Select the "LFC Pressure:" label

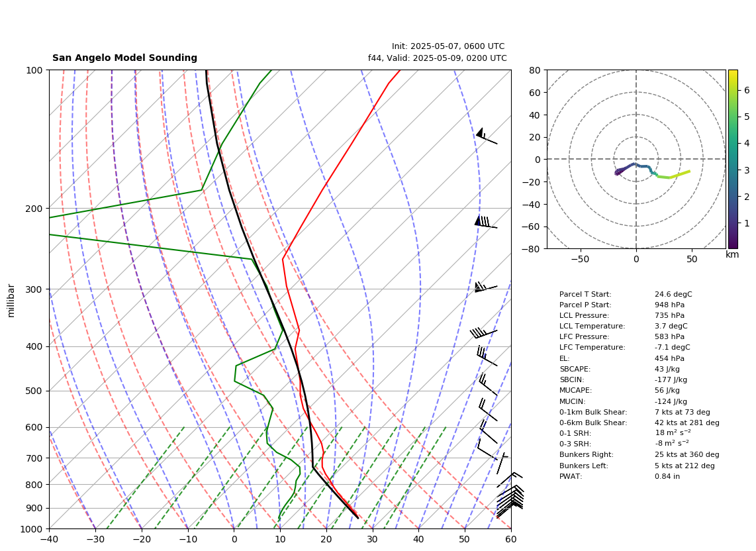click(584, 337)
